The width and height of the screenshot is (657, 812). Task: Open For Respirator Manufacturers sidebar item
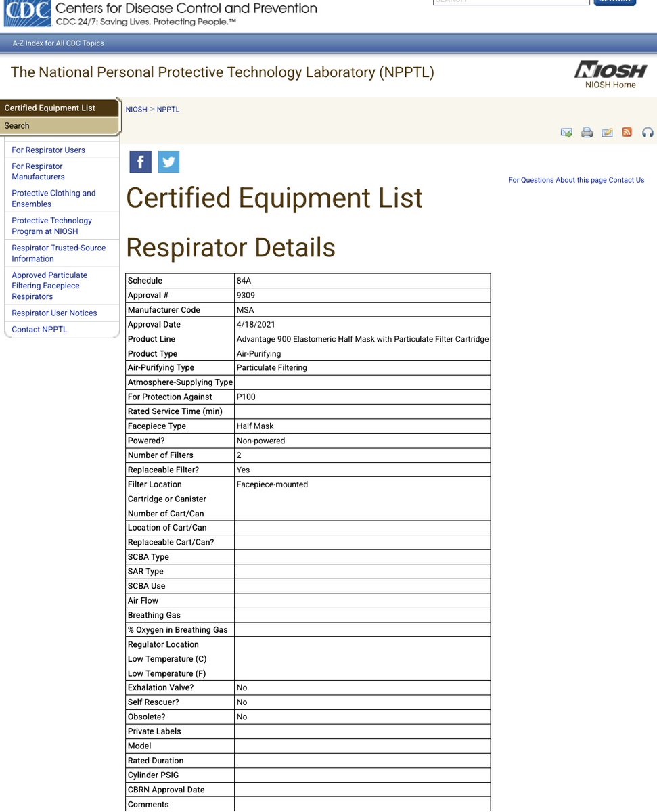point(38,172)
